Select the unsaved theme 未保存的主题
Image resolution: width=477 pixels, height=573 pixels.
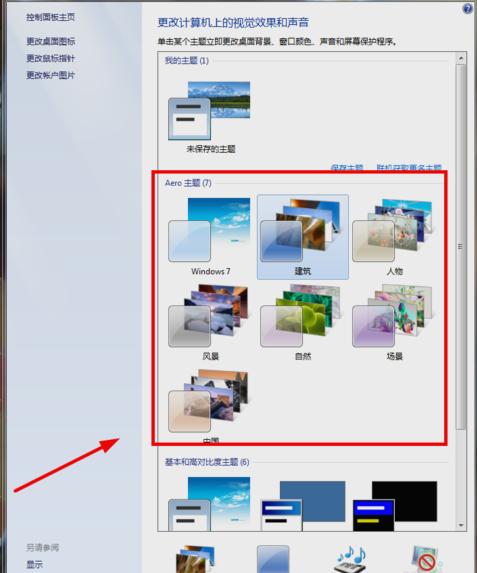click(x=210, y=117)
